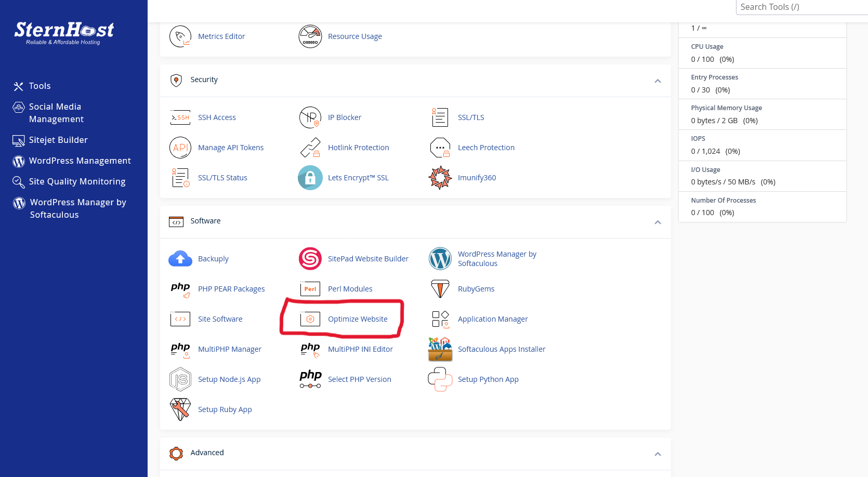Screen dimensions: 868x477
Task: Open the Setup Python App icon
Action: click(x=440, y=379)
